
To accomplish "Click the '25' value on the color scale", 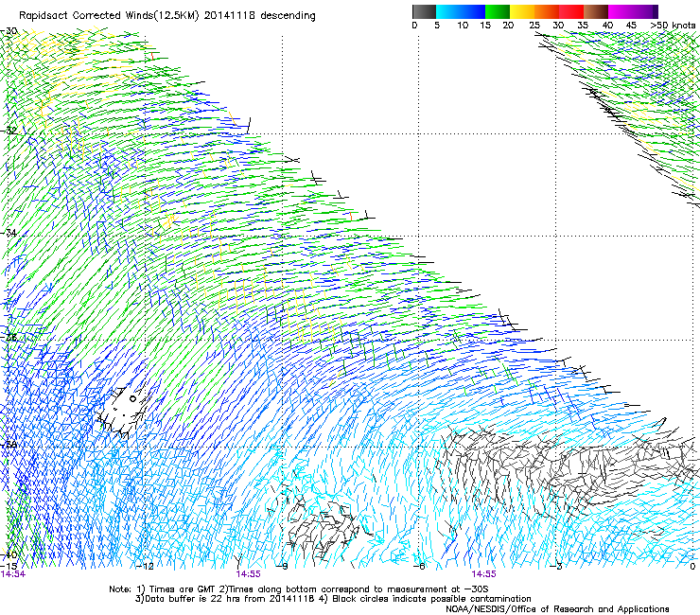I will [x=534, y=25].
